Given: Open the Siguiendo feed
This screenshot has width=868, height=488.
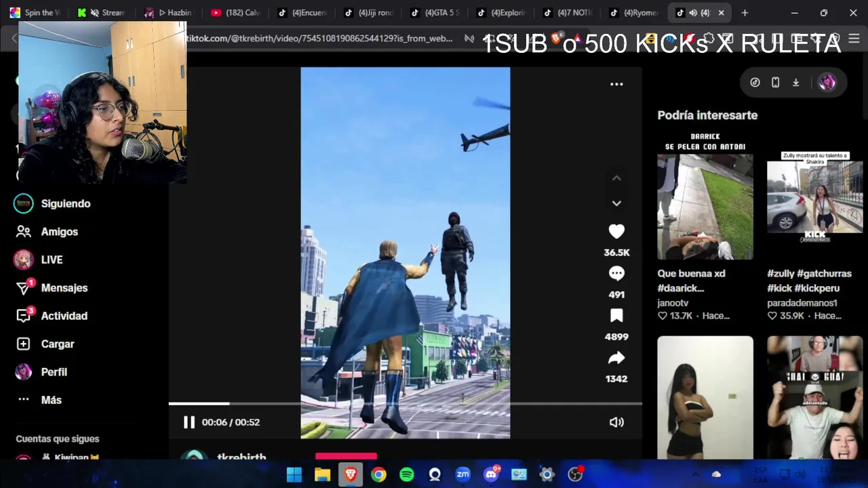Looking at the screenshot, I should click(66, 203).
